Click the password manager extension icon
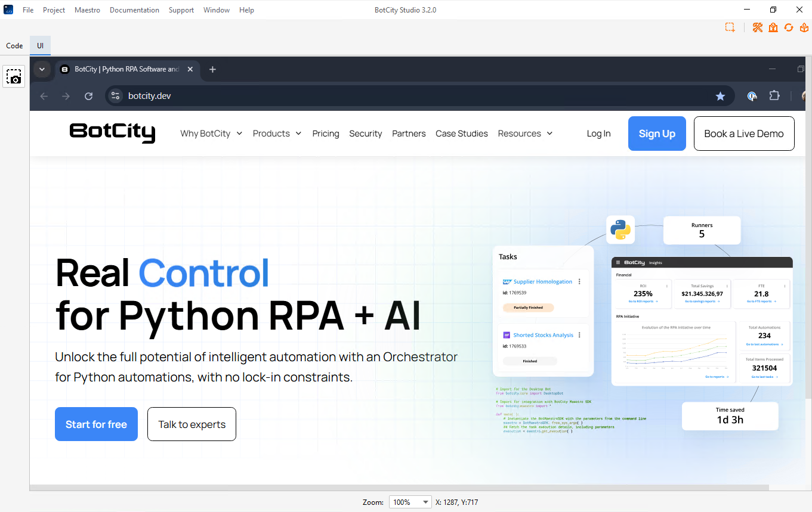 pos(752,96)
